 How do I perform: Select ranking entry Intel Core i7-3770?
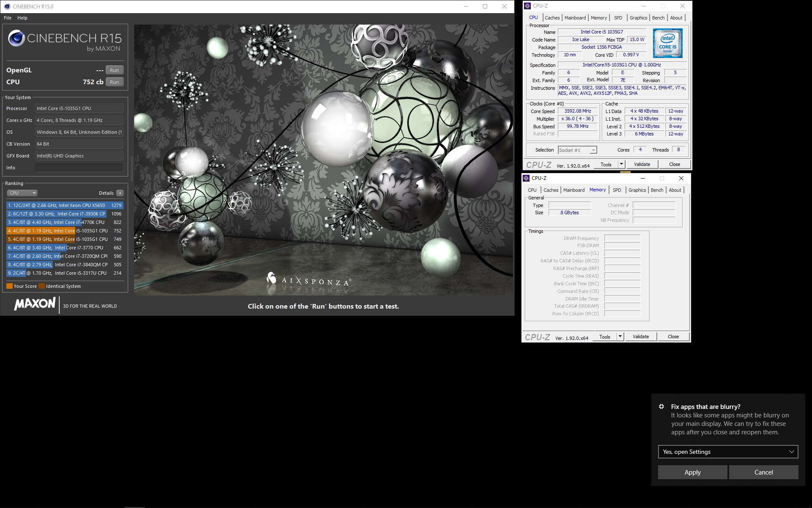[x=65, y=248]
